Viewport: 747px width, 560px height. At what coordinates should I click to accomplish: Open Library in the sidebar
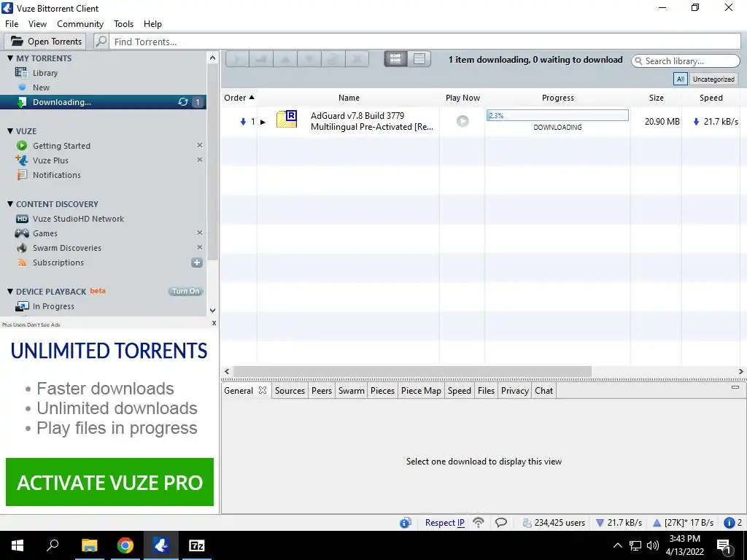pyautogui.click(x=45, y=73)
